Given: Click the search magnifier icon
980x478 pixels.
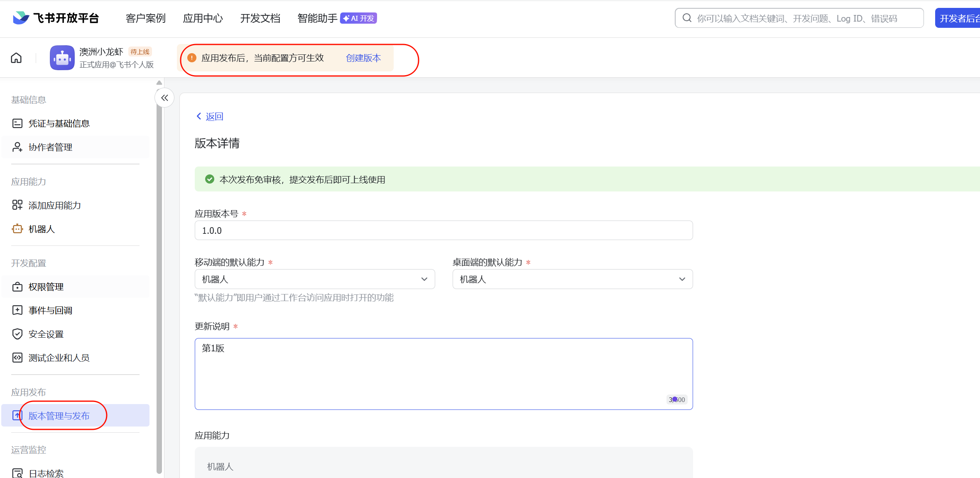Looking at the screenshot, I should click(x=687, y=18).
